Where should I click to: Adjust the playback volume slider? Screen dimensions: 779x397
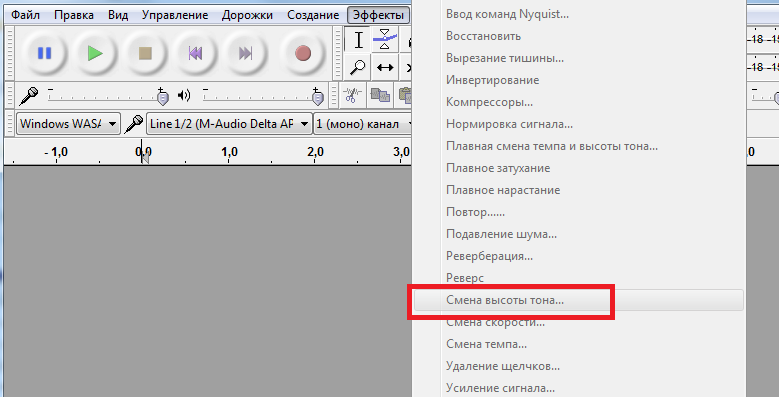tap(263, 96)
